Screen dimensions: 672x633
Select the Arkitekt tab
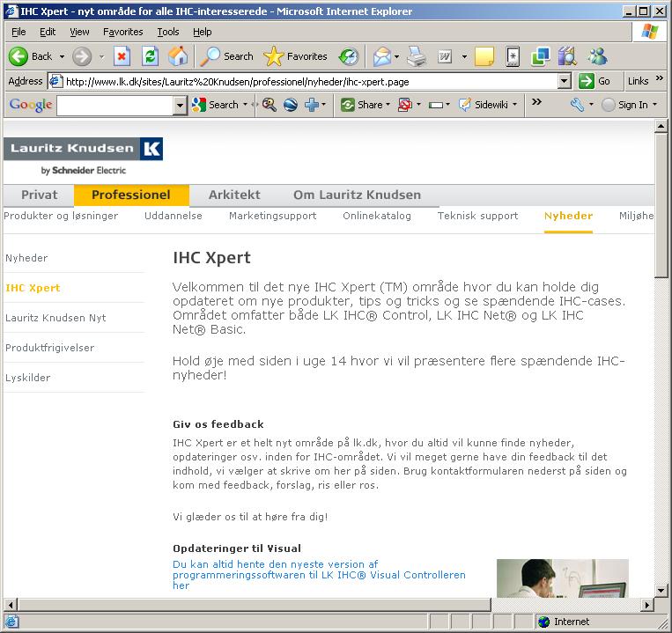234,195
